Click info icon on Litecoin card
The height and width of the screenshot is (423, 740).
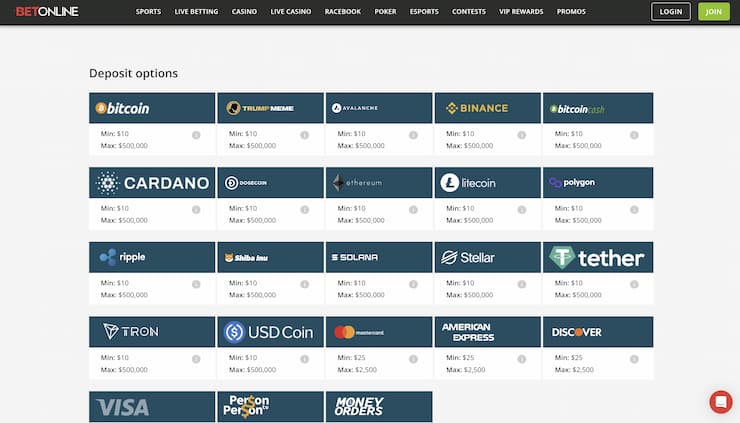pyautogui.click(x=521, y=210)
